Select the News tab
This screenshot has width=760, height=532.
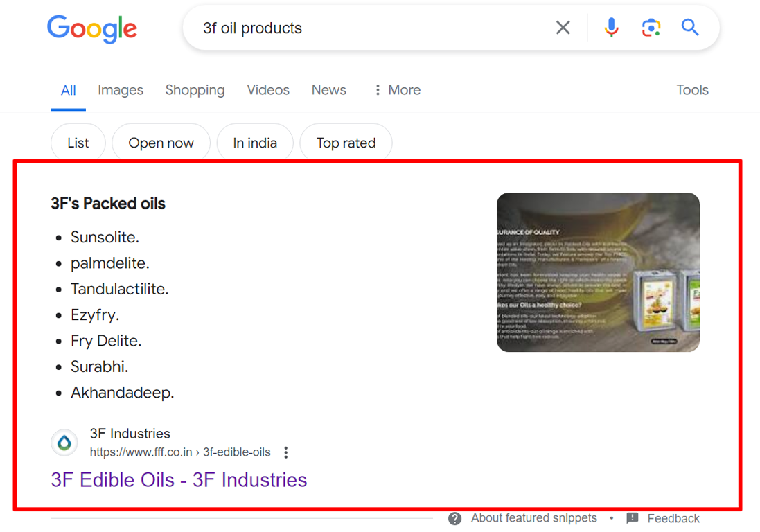coord(328,90)
